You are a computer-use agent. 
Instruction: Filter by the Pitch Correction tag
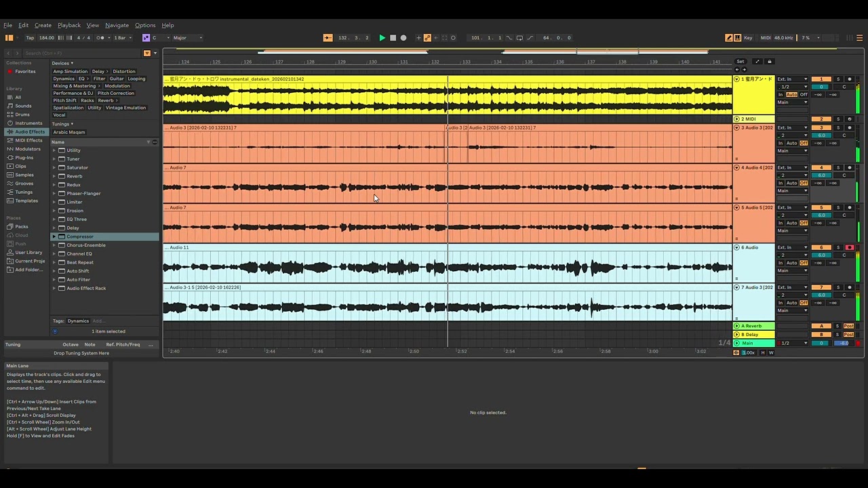[116, 93]
